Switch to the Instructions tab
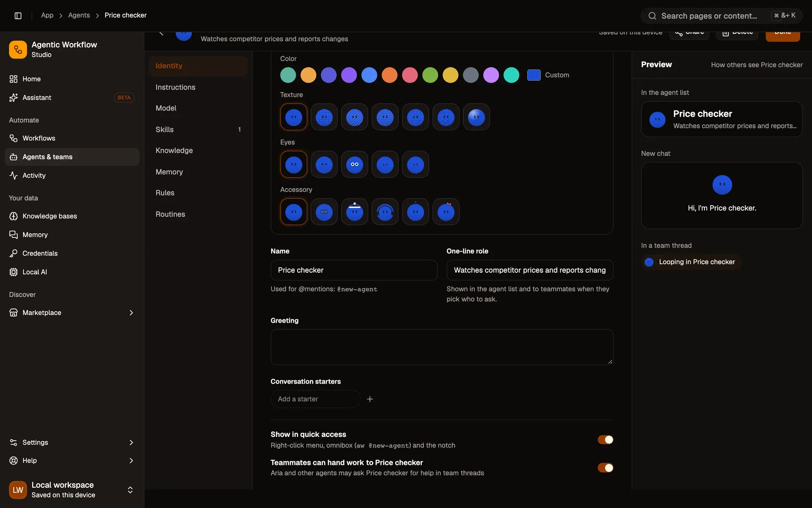Screen dimensions: 812x508 pyautogui.click(x=198, y=87)
